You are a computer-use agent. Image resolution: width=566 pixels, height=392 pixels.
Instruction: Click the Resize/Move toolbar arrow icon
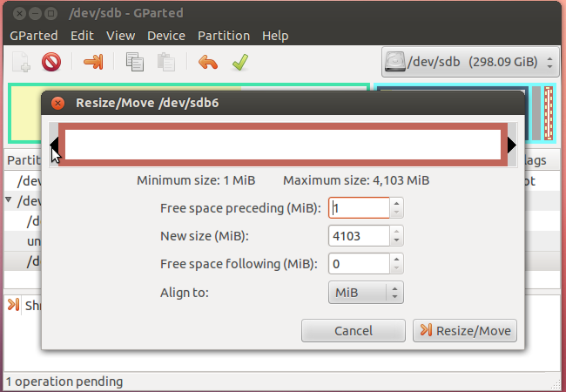click(x=93, y=62)
